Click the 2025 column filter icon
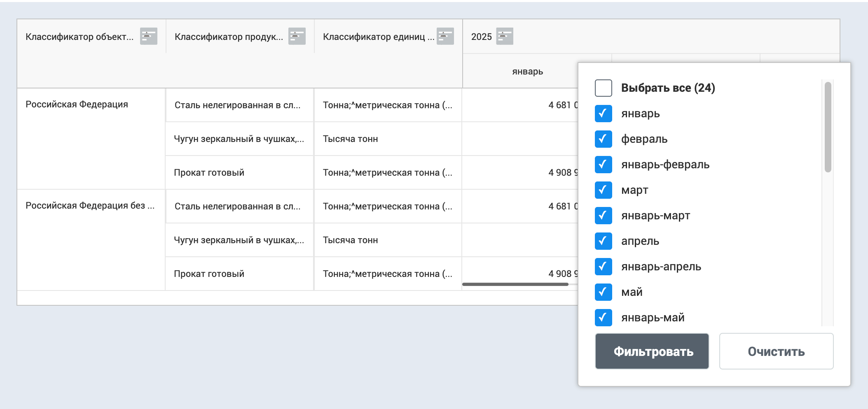The height and width of the screenshot is (409, 868). pyautogui.click(x=504, y=36)
